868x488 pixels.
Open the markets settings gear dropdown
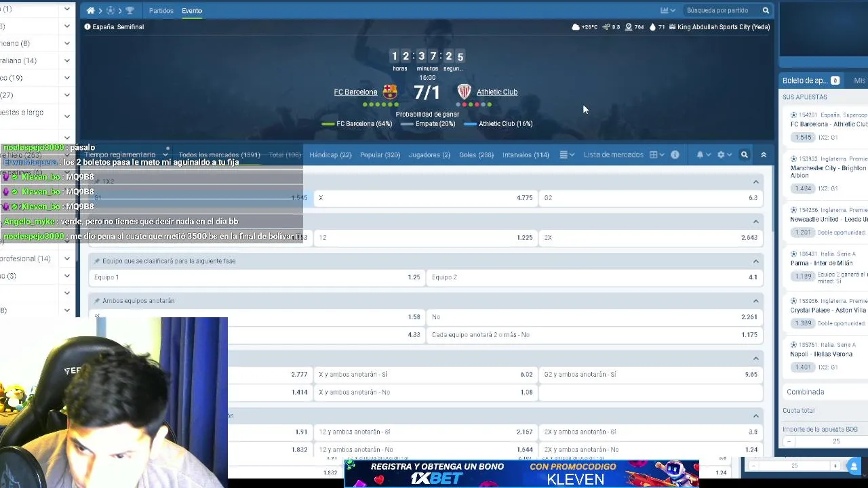click(x=724, y=155)
